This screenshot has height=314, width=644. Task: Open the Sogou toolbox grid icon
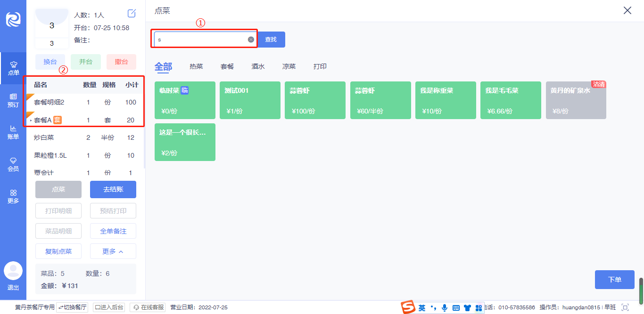click(479, 308)
